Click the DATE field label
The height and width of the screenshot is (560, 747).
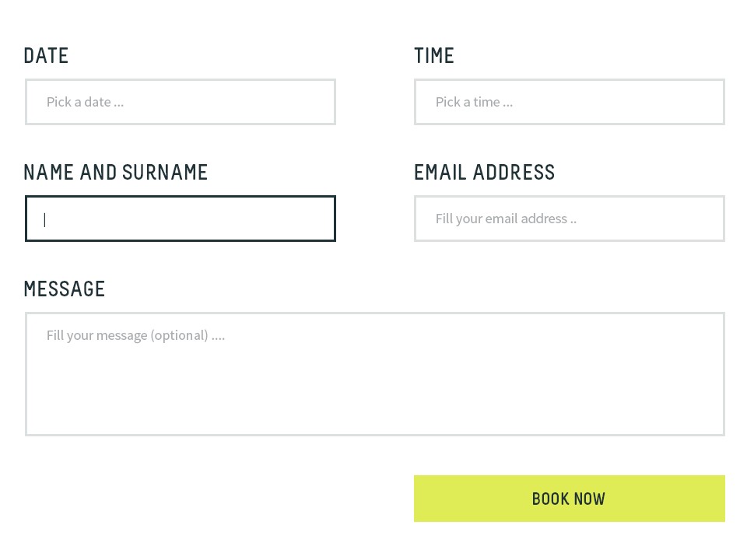click(x=46, y=56)
